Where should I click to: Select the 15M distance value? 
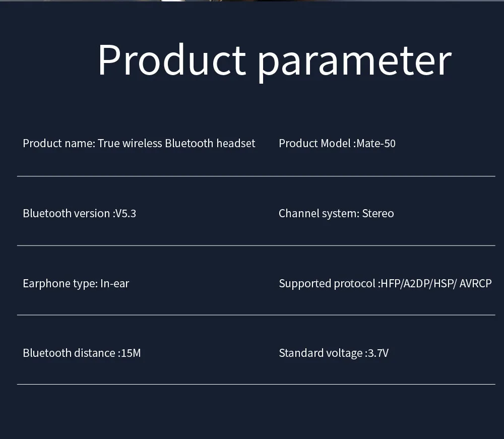tap(131, 353)
